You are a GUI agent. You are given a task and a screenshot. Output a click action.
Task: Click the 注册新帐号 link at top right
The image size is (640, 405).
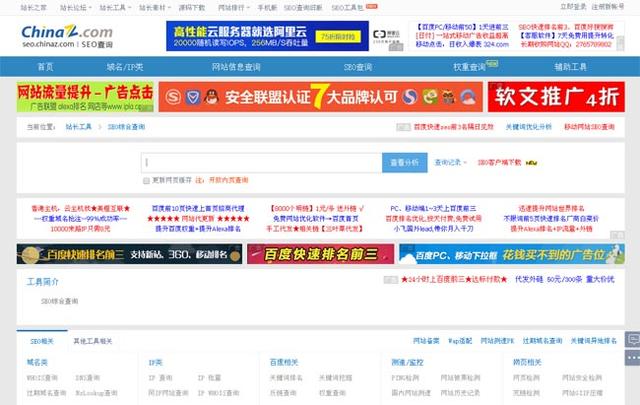608,7
